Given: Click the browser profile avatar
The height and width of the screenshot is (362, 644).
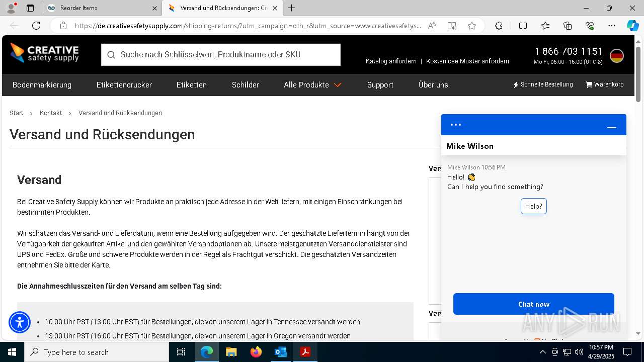Looking at the screenshot, I should 11,8.
